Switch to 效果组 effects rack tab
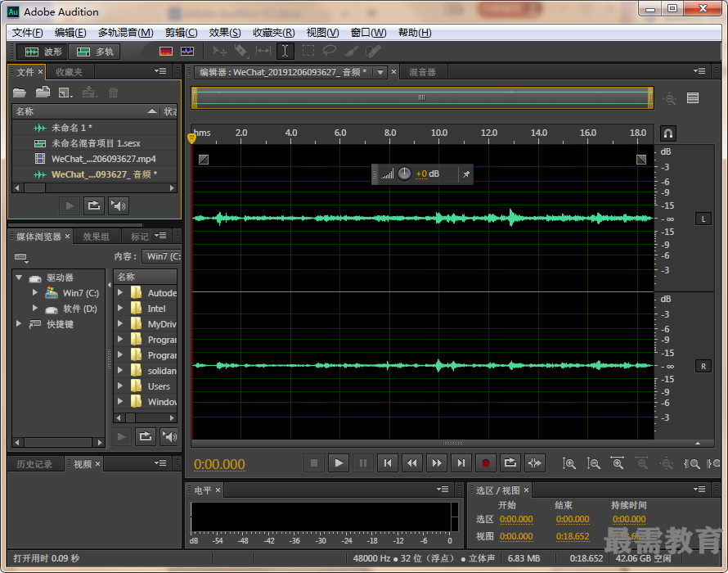 (96, 237)
